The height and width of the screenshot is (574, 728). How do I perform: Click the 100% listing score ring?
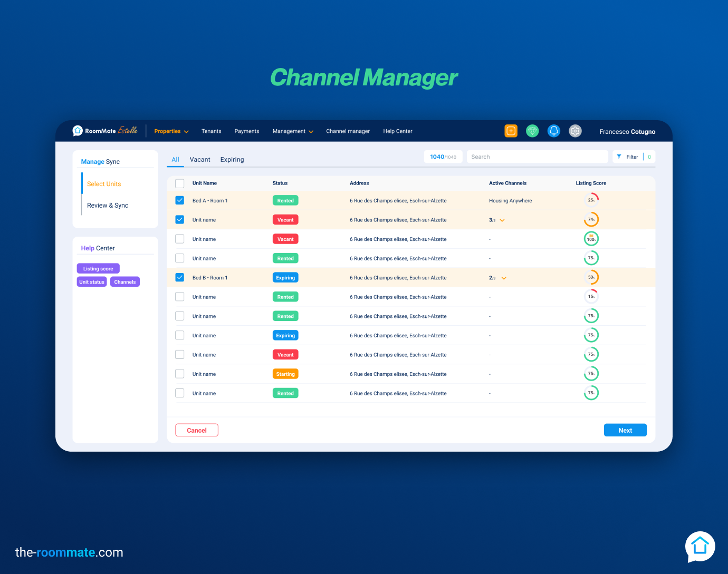pos(591,239)
